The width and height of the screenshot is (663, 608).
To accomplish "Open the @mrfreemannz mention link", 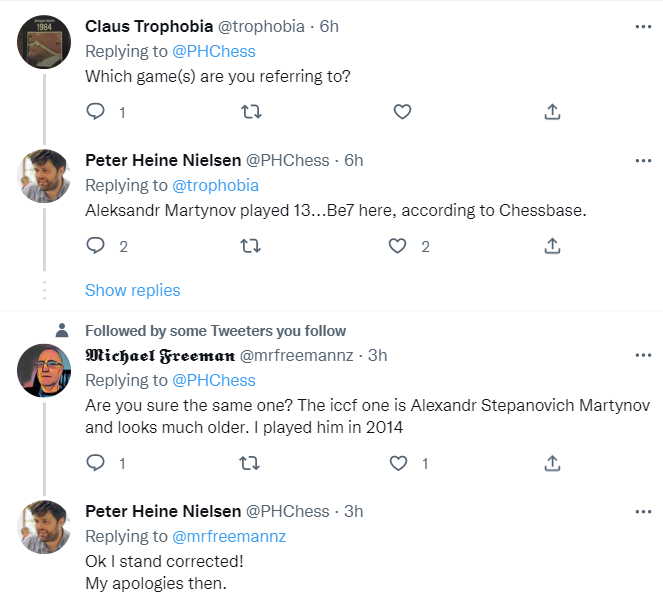I will tap(229, 536).
